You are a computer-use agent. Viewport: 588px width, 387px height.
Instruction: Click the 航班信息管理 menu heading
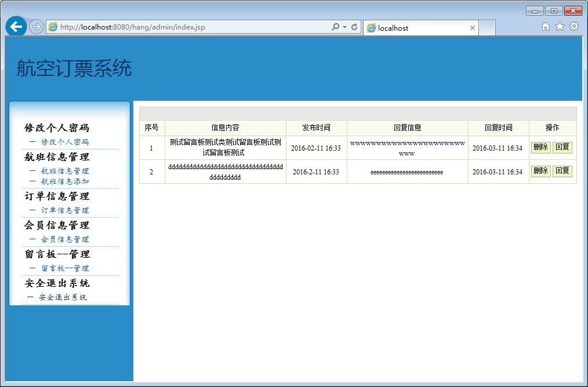[x=57, y=156]
